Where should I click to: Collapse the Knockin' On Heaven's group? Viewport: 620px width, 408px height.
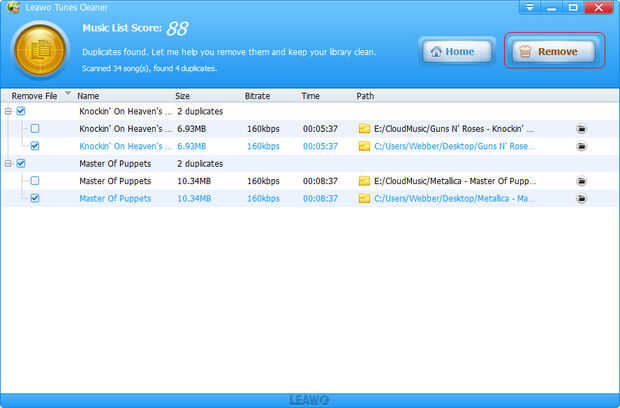(8, 111)
